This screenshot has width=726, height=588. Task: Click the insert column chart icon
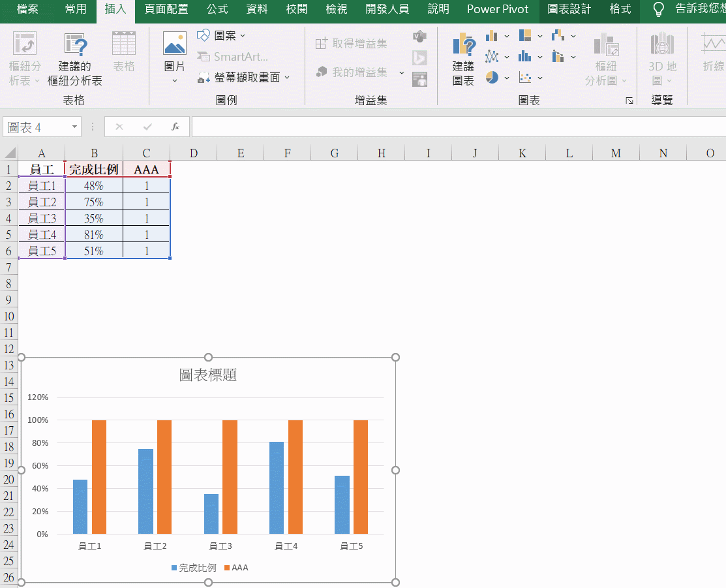coord(492,36)
